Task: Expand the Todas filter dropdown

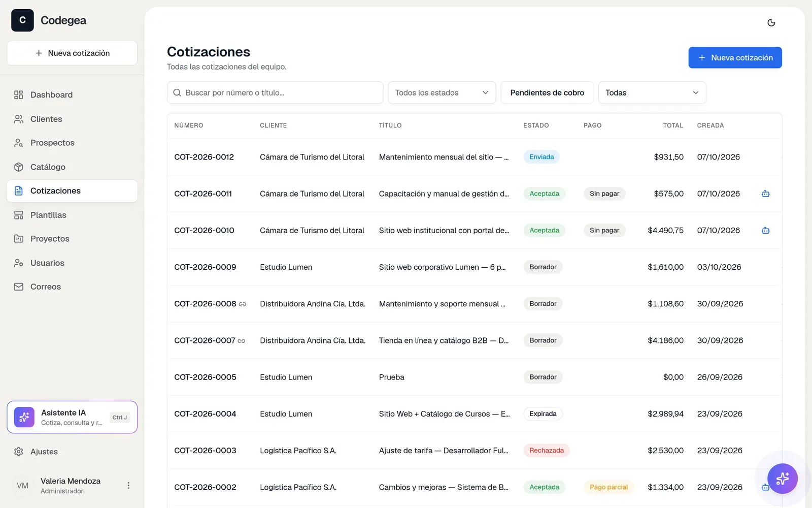Action: coord(652,92)
